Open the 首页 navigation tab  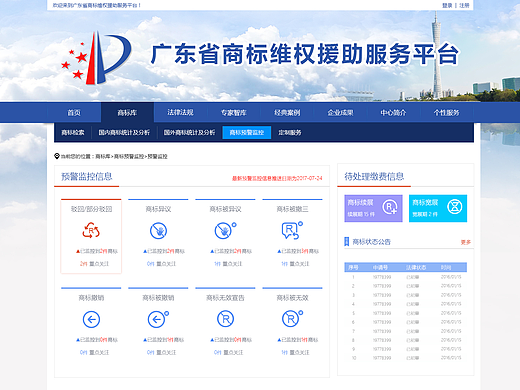74,113
